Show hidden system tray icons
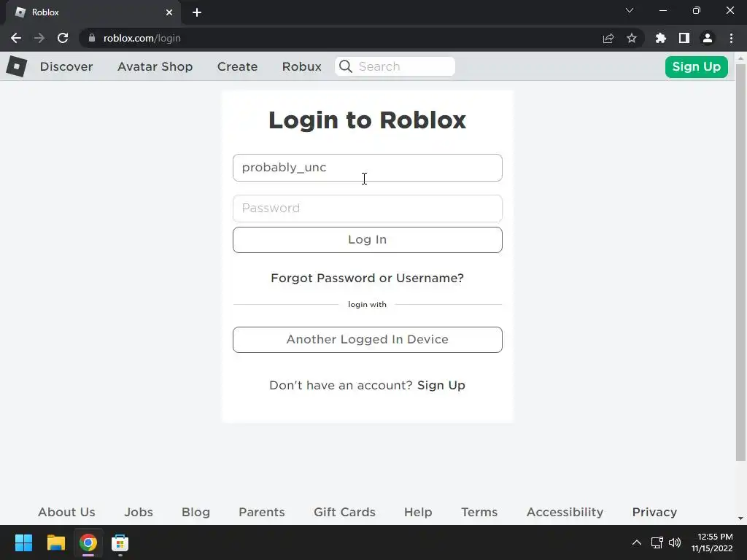Screen dimensions: 747x560 point(636,542)
